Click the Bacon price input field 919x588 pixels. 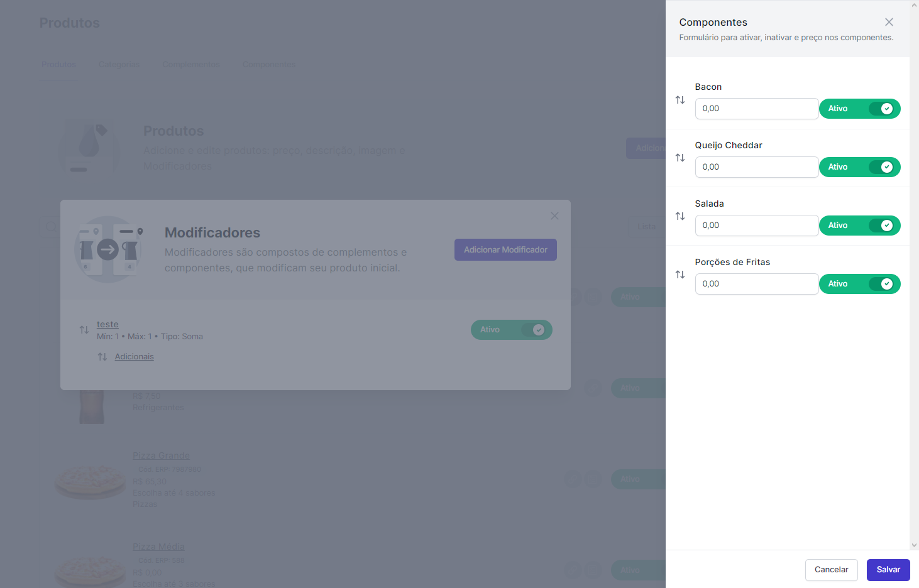[x=756, y=109]
